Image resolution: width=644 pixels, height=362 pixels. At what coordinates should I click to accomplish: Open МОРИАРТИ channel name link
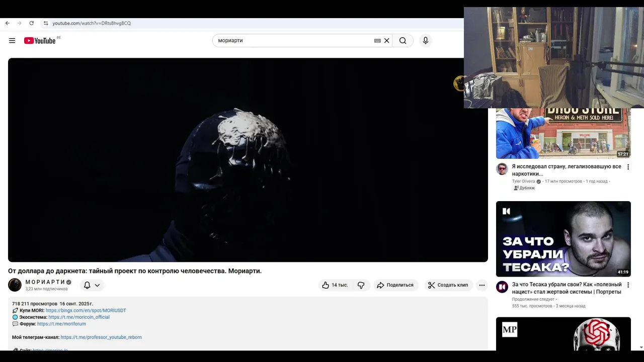45,282
